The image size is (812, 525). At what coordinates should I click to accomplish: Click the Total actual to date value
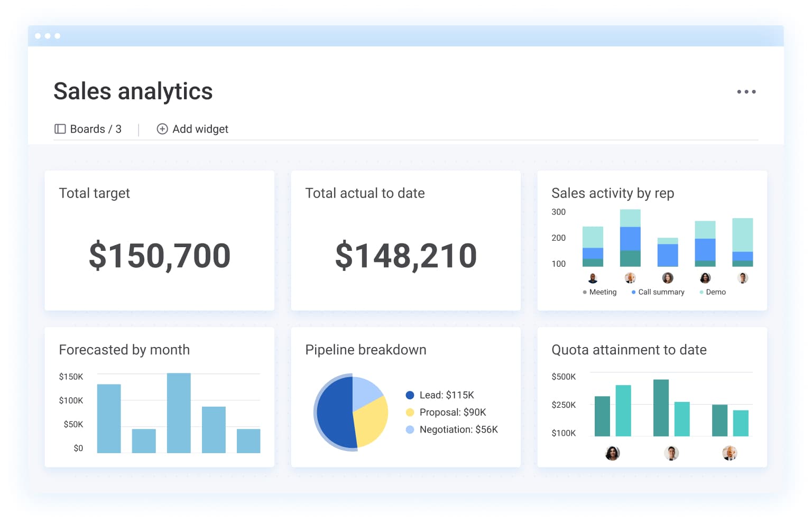pos(405,256)
